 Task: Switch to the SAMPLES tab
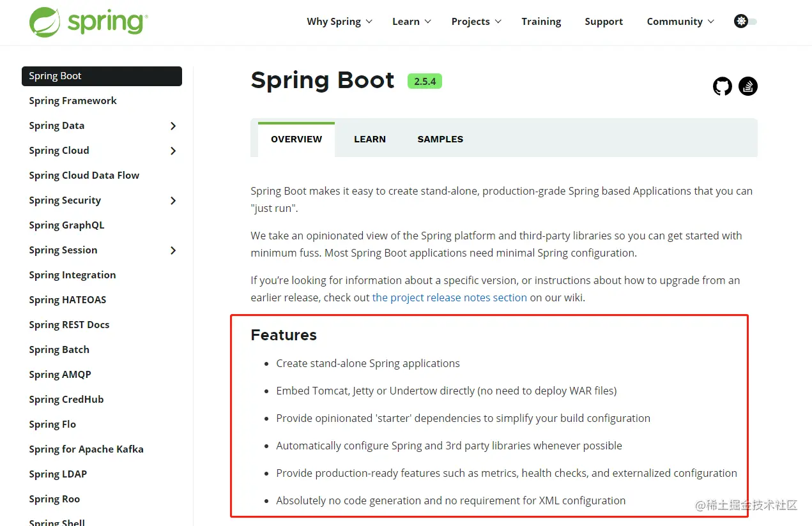click(440, 139)
